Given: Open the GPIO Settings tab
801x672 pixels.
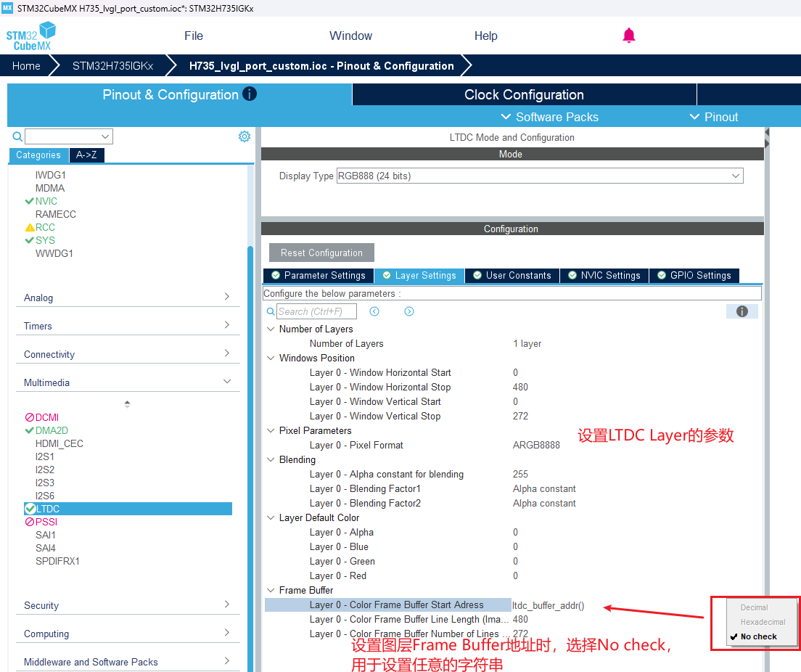Looking at the screenshot, I should (x=694, y=276).
